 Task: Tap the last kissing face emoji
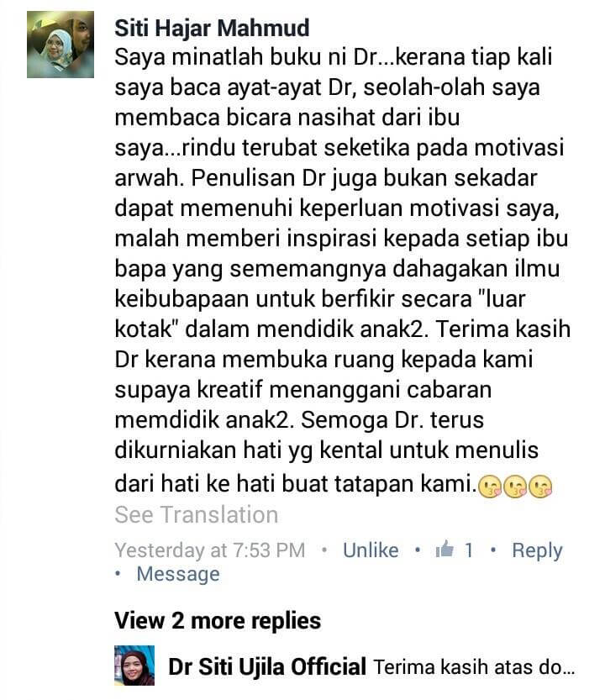[x=540, y=487]
